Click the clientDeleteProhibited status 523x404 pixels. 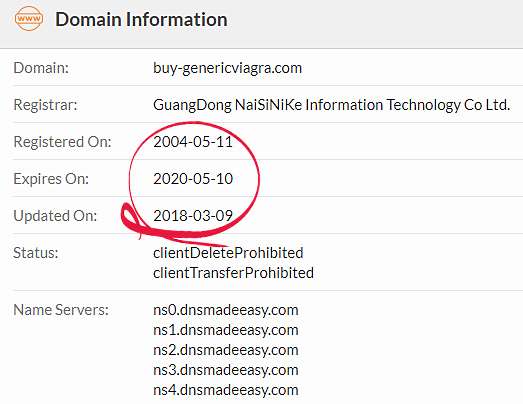click(x=228, y=253)
